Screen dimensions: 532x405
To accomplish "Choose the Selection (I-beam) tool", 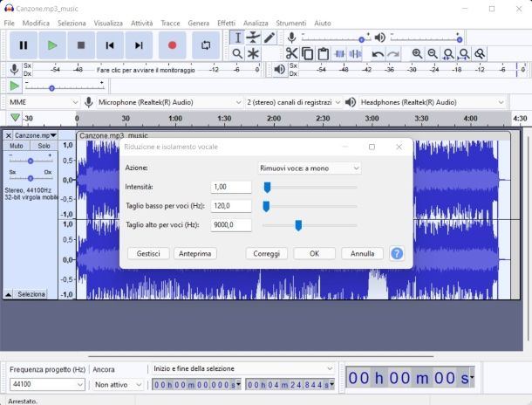I will click(237, 38).
